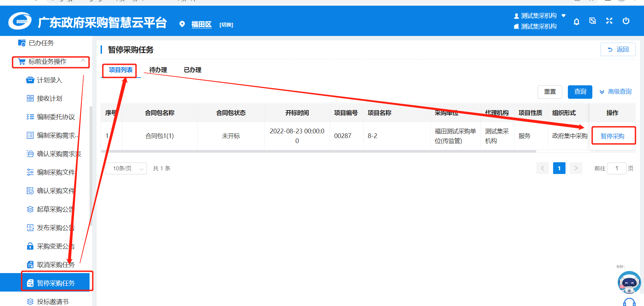Click the window switch icon in header
Viewport: 644px width, 306px height.
pos(593,21)
